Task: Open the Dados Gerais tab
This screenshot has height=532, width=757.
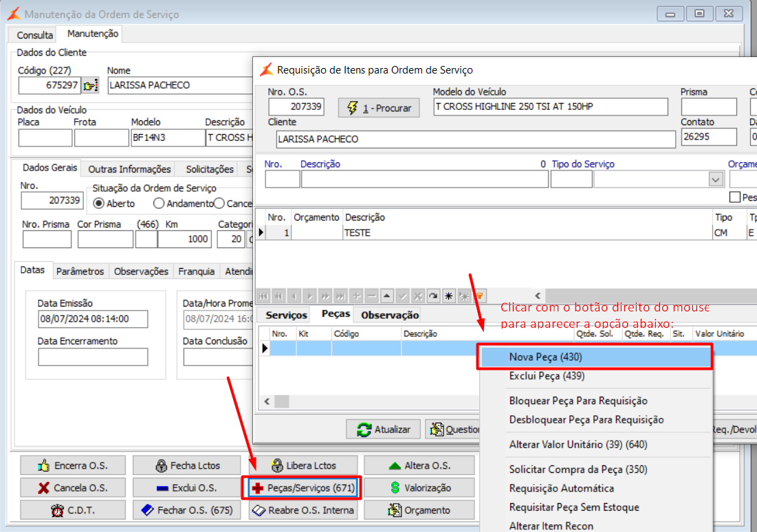Action: [50, 168]
